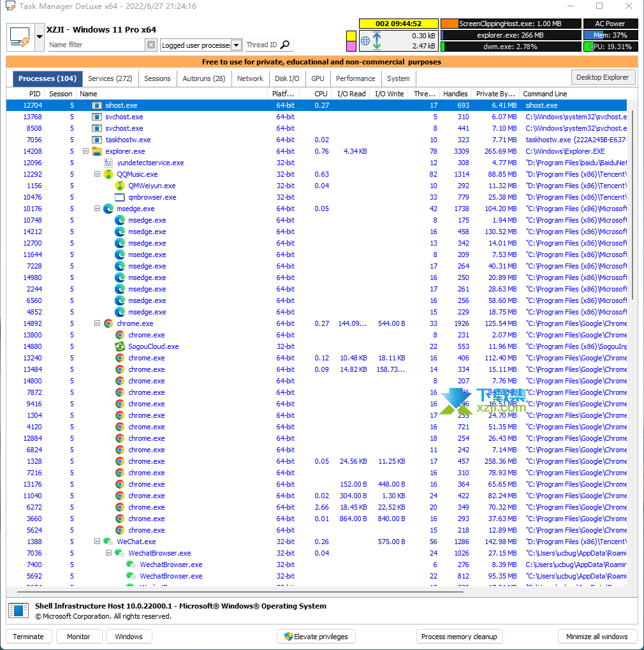Click the yellow color swatch
This screenshot has height=650, width=644.
[351, 36]
